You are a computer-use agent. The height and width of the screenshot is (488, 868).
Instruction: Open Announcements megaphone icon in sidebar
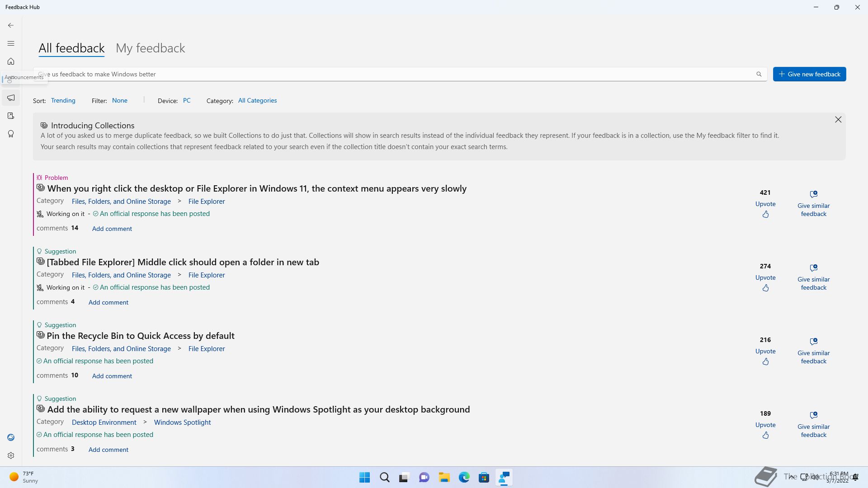coord(11,98)
